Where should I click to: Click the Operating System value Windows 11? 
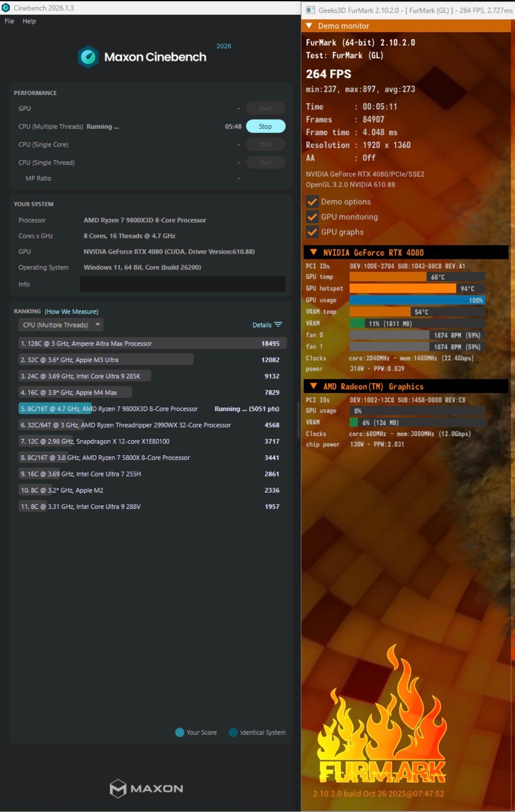(x=142, y=267)
